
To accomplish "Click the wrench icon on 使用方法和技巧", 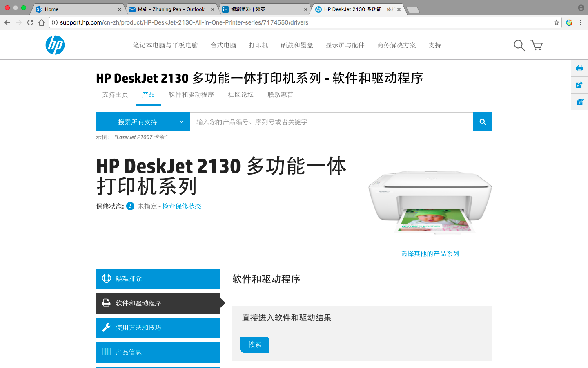I will click(x=106, y=328).
